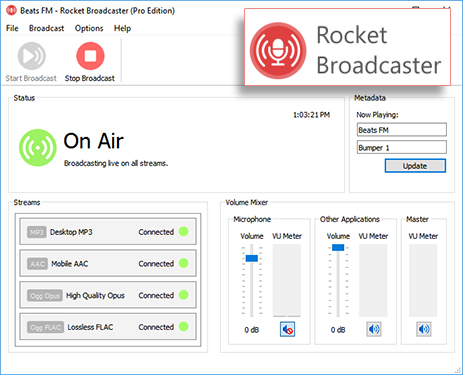Select the High Quality Opus stream row
The height and width of the screenshot is (375, 463).
pos(108,295)
